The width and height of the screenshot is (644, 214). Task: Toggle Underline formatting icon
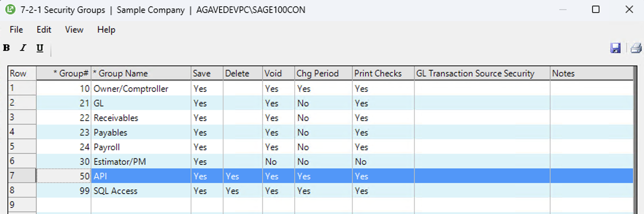40,48
